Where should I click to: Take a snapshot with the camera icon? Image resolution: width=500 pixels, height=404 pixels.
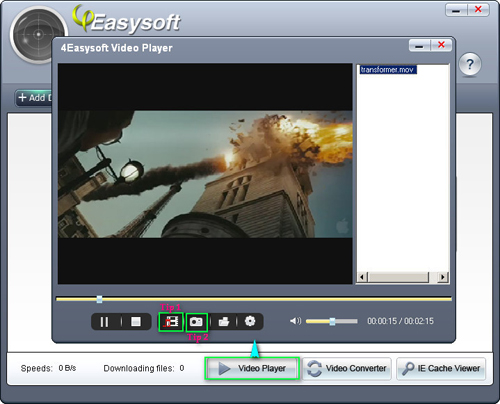coord(196,322)
